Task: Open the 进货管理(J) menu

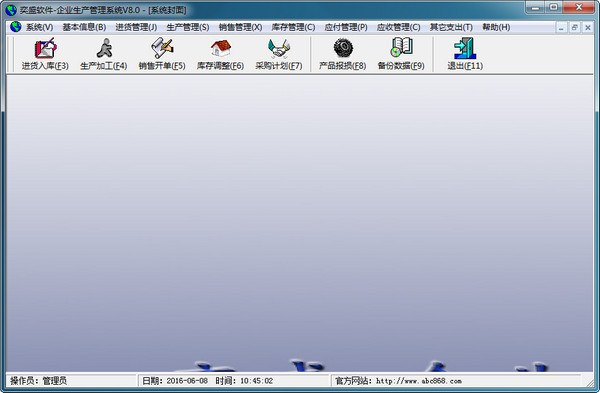Action: [136, 27]
